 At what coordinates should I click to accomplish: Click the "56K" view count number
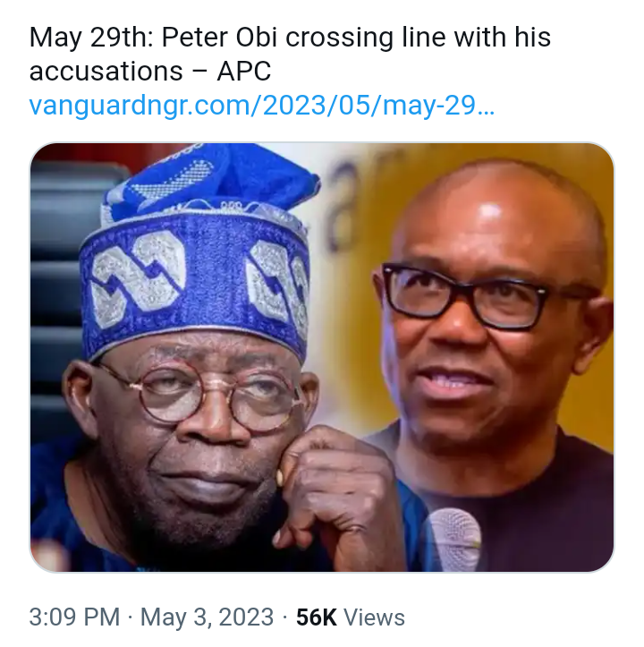(x=318, y=617)
